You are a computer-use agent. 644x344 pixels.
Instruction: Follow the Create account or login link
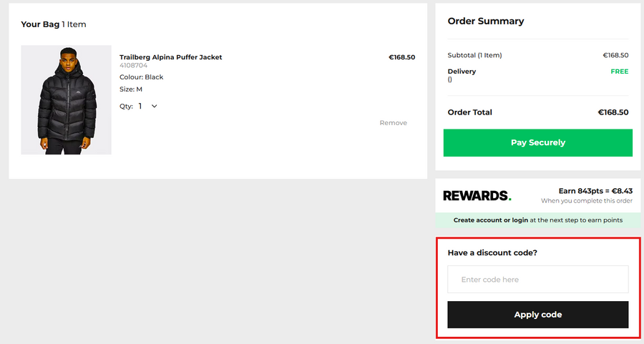point(490,220)
